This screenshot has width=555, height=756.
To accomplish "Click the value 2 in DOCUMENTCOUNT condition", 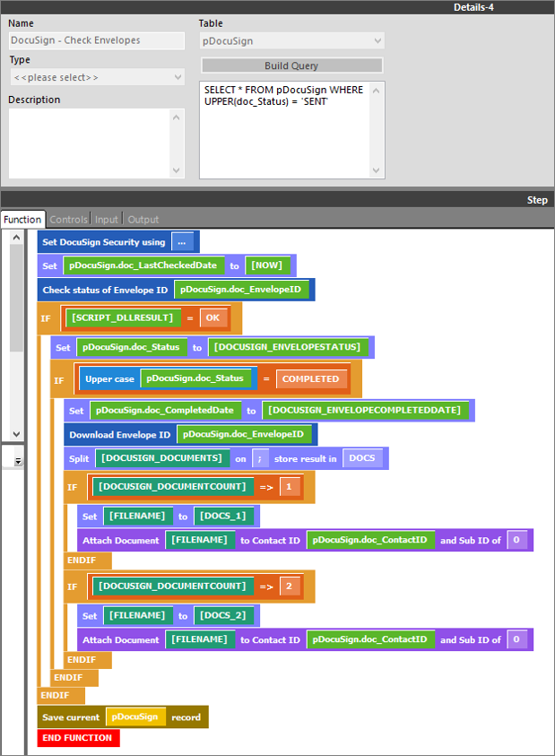I will coord(289,586).
